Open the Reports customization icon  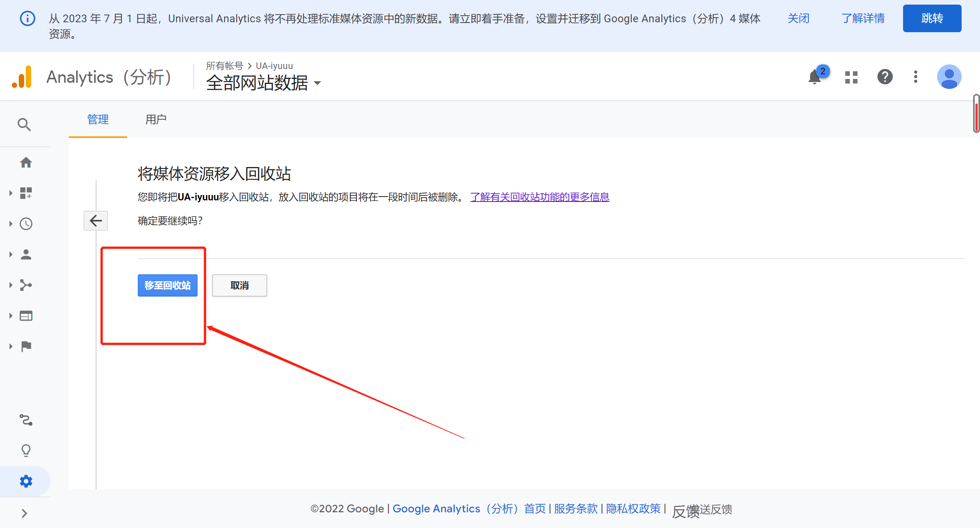pos(26,193)
